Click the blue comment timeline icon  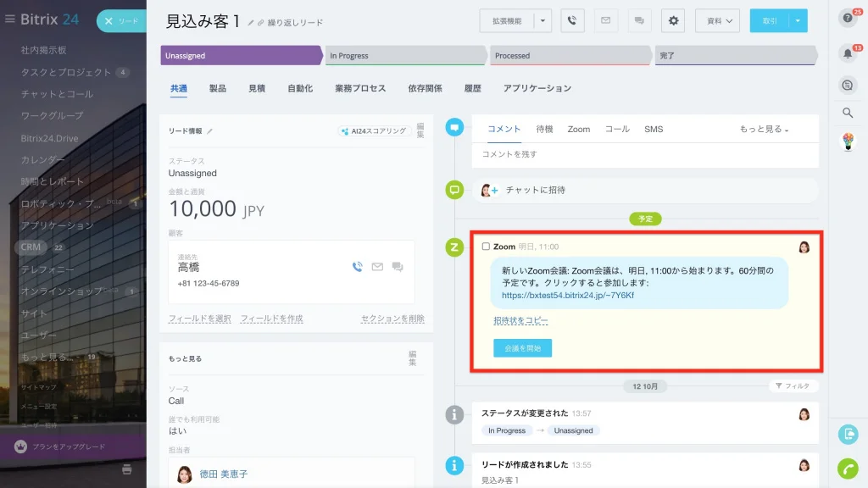coord(454,127)
